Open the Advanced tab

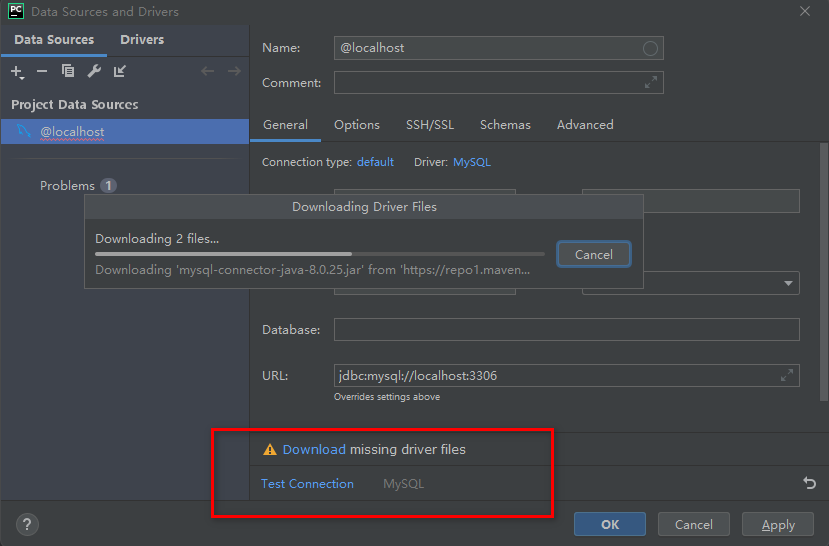pyautogui.click(x=585, y=125)
